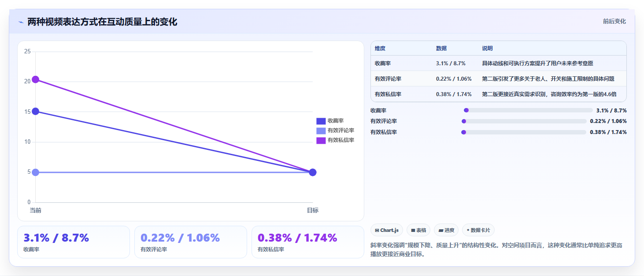Screen dimensions: 644x276
Task: Select the Chart.js tag
Action: coord(387,230)
